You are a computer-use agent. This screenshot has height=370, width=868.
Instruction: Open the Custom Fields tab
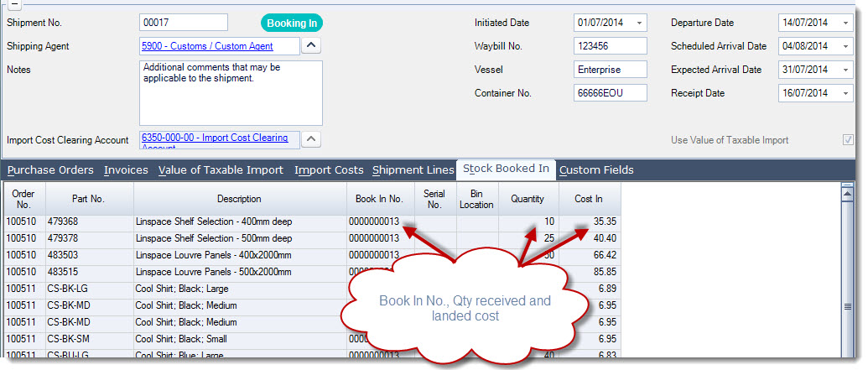tap(597, 170)
